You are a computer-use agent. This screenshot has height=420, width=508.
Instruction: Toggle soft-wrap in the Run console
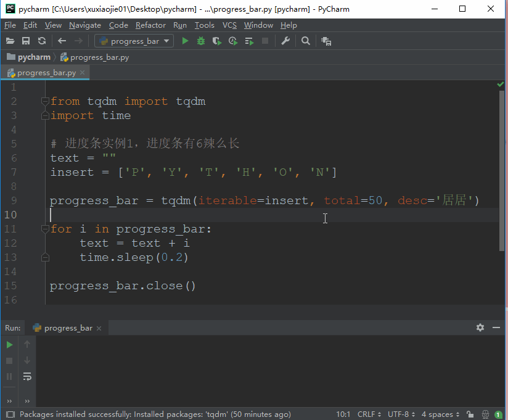click(27, 377)
